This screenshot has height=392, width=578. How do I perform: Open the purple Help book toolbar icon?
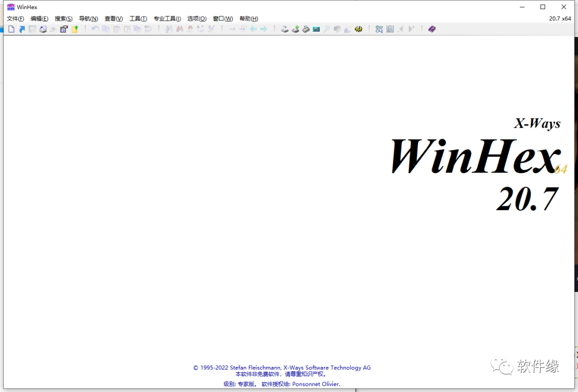431,29
